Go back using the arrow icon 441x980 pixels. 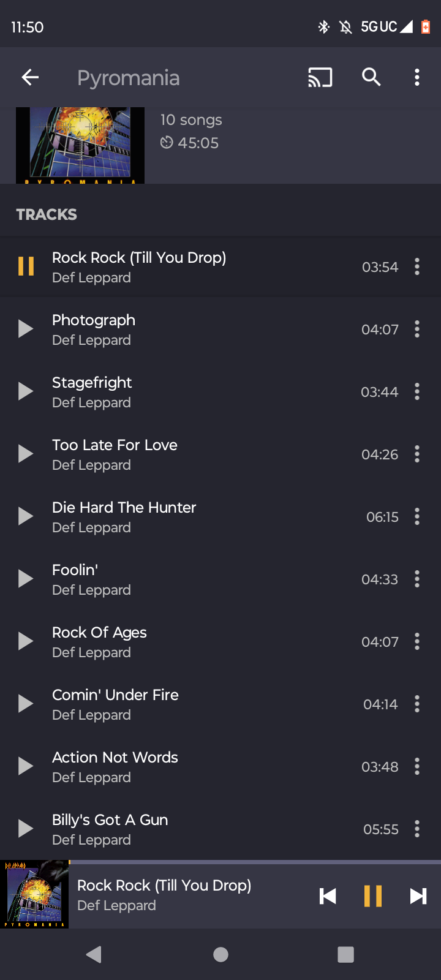pyautogui.click(x=30, y=77)
